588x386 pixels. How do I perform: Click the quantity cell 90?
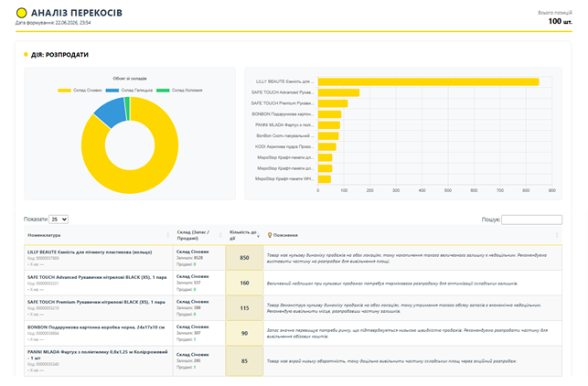[x=244, y=333]
